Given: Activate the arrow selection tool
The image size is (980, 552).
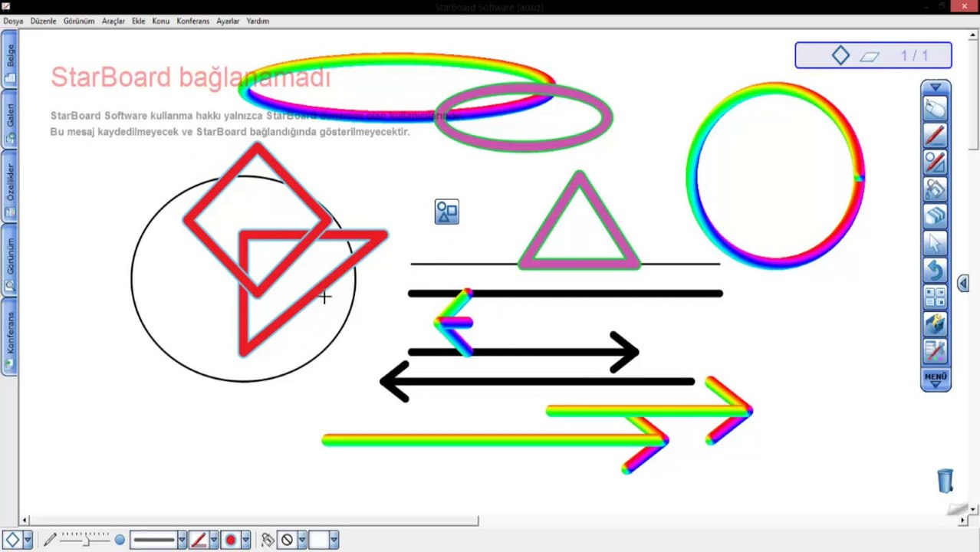Looking at the screenshot, I should [x=936, y=243].
